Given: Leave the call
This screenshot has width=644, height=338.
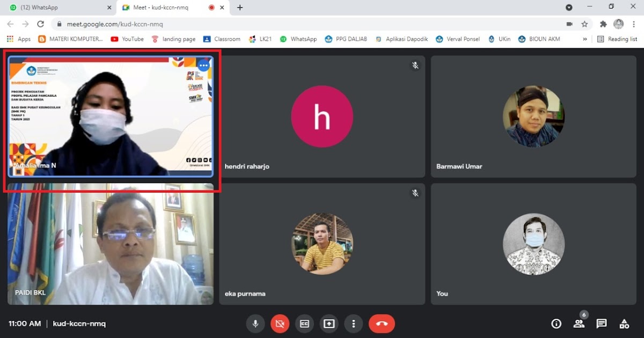Looking at the screenshot, I should coord(382,324).
